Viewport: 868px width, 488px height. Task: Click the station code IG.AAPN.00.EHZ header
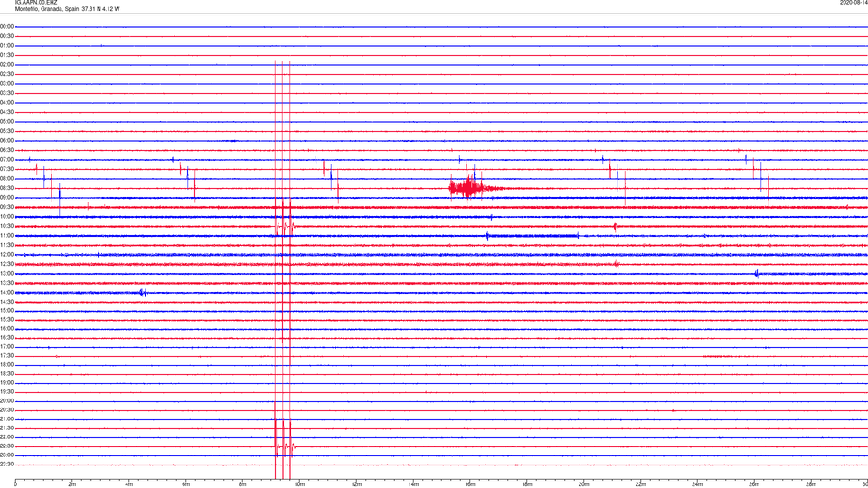(x=36, y=3)
